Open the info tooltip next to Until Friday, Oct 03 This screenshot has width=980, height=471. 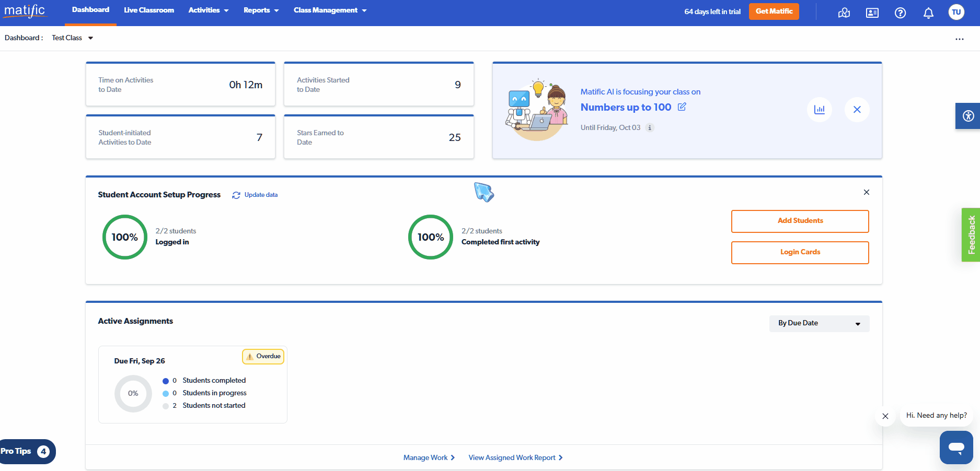[649, 127]
